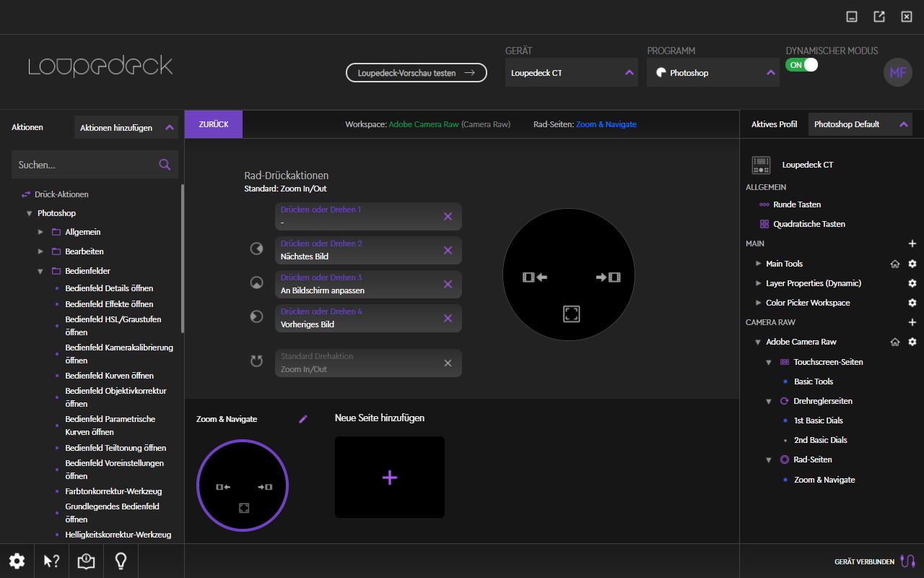Open the Programm Photoshop dropdown

pos(712,72)
